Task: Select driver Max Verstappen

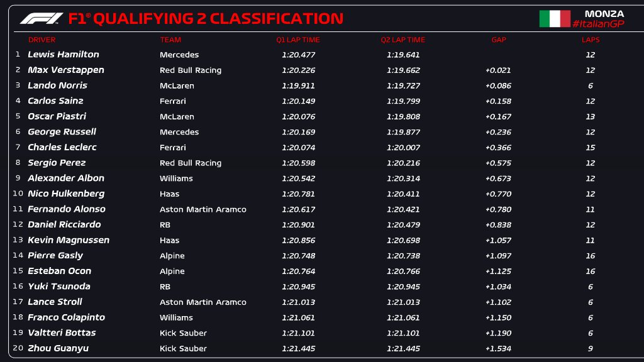Action: 65,70
